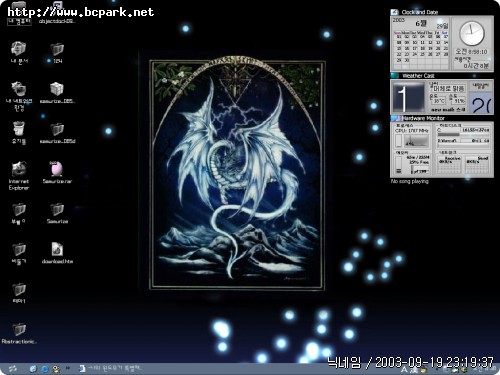Click the Weather Cast widget title icon
500x375 pixels.
tap(395, 76)
